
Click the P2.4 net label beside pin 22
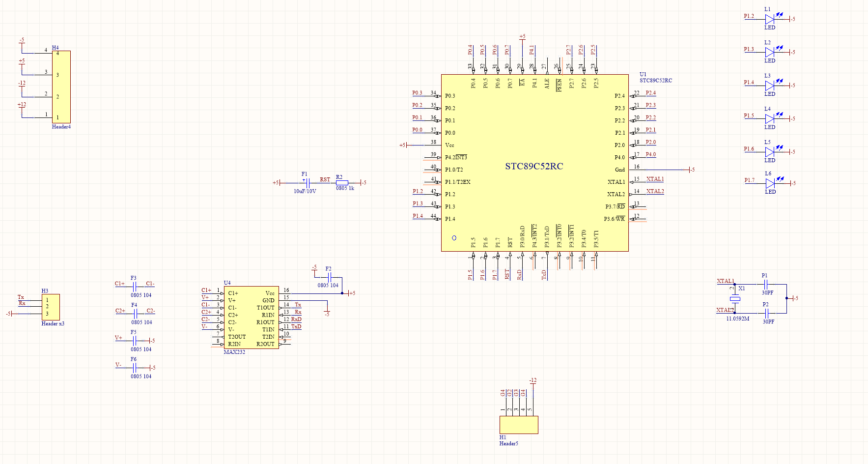click(651, 93)
